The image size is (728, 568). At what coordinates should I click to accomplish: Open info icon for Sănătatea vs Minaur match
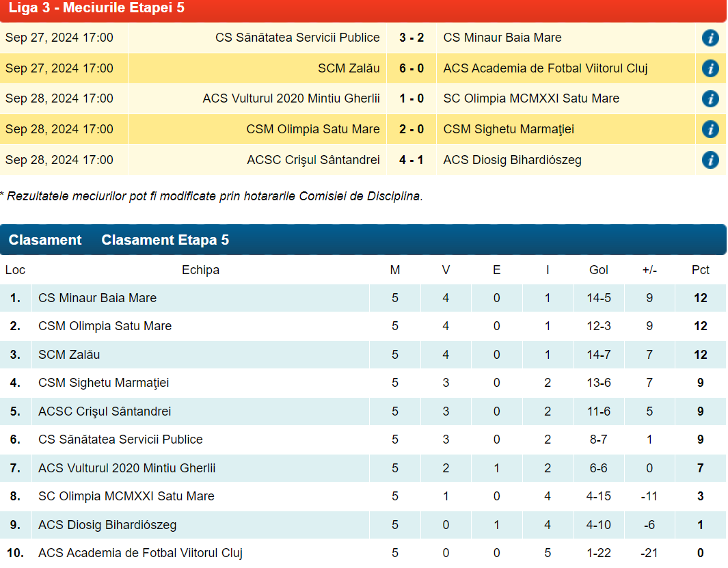[x=710, y=38]
